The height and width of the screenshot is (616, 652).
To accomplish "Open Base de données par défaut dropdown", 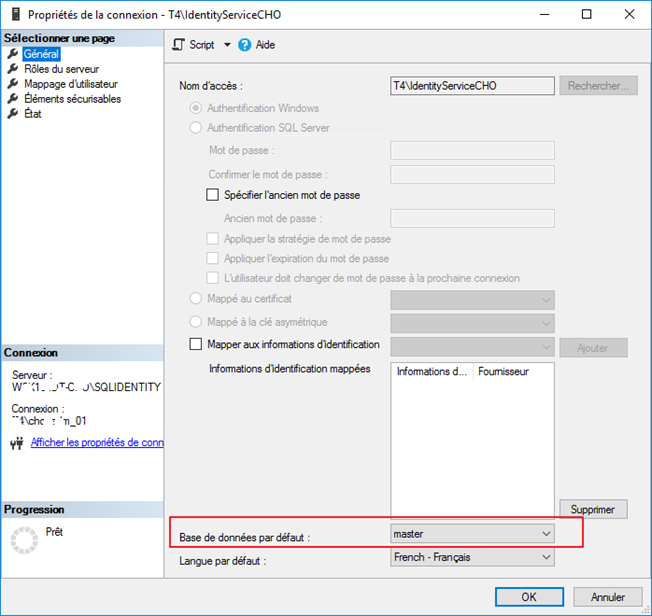I will (472, 534).
